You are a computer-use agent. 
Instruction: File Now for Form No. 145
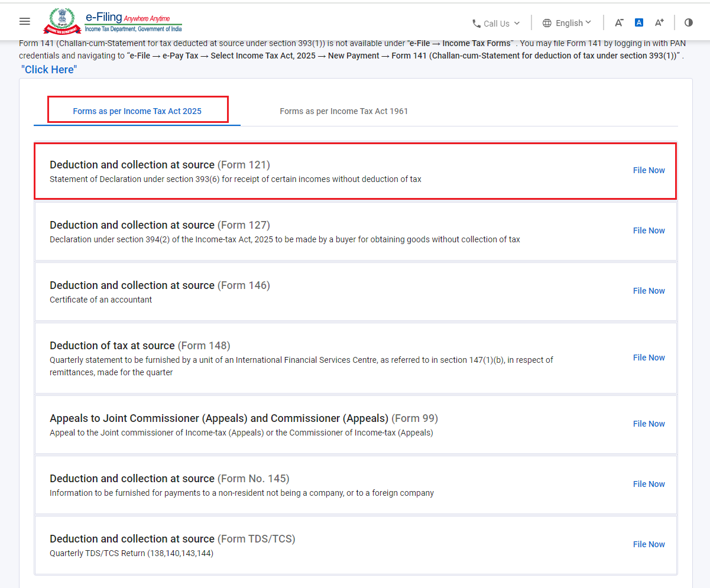tap(649, 484)
